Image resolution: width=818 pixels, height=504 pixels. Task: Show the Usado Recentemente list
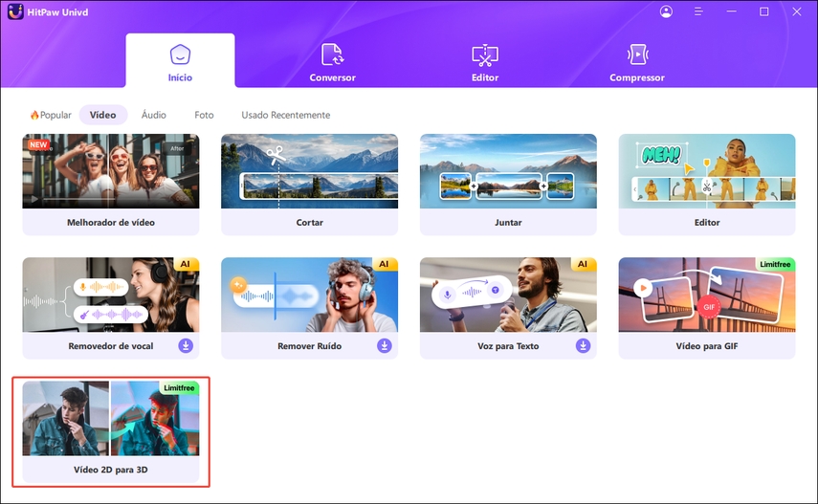click(285, 115)
